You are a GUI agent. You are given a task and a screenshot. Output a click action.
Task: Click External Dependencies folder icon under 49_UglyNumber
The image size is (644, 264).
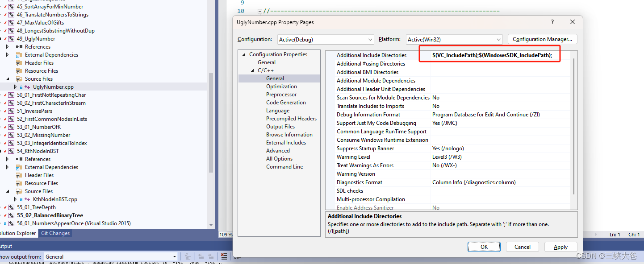19,55
